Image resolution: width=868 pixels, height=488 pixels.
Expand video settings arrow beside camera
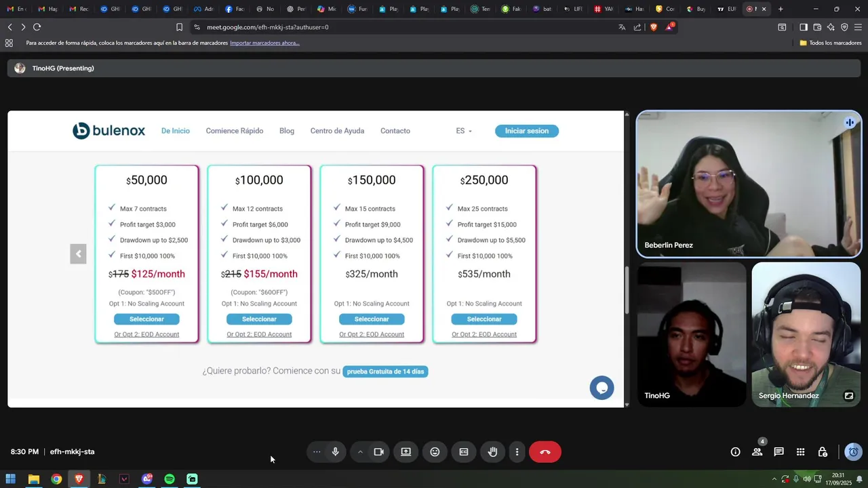point(360,452)
